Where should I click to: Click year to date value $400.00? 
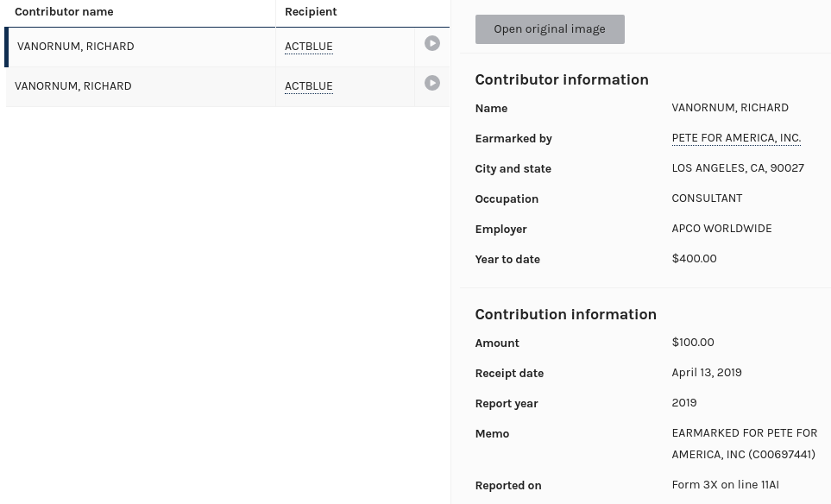[694, 259]
